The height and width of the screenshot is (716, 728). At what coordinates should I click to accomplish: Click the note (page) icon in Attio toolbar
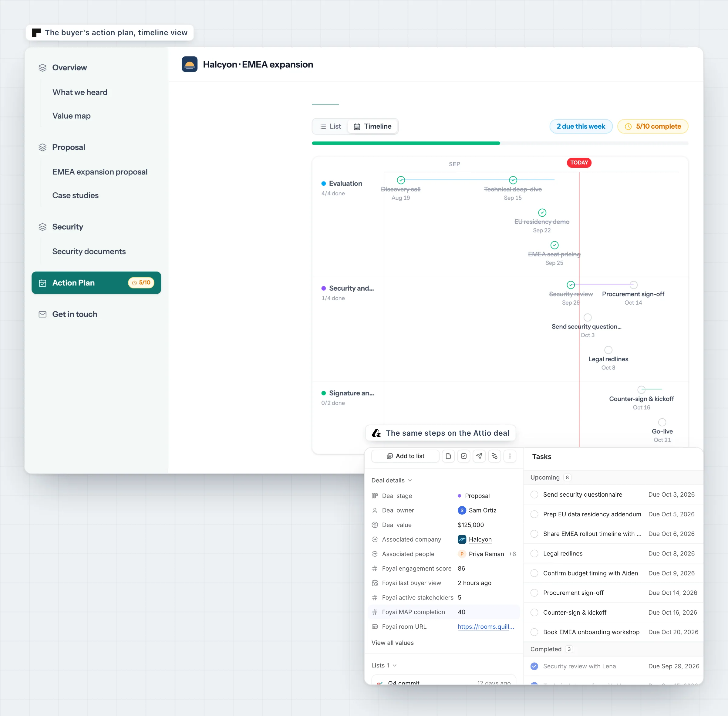coord(448,456)
